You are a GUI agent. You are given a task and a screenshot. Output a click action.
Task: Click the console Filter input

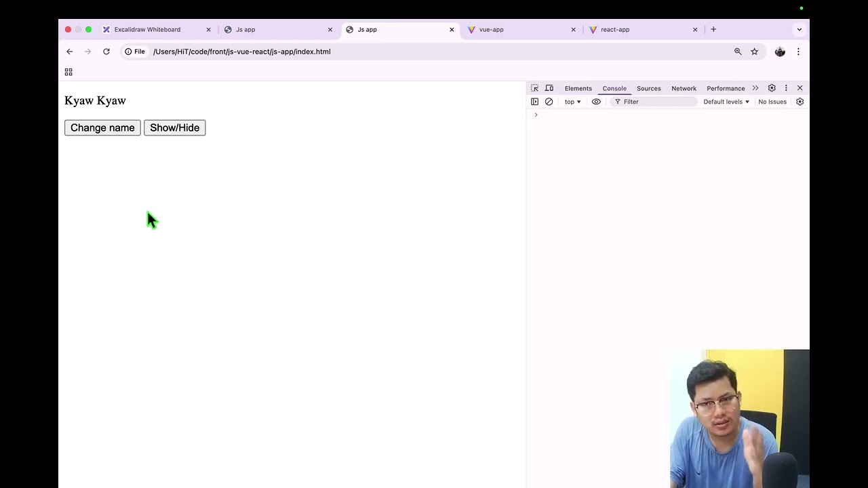coord(654,102)
